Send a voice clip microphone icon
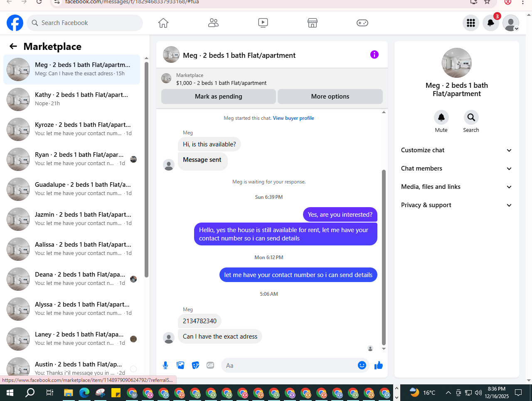The width and height of the screenshot is (532, 401). pos(165,365)
